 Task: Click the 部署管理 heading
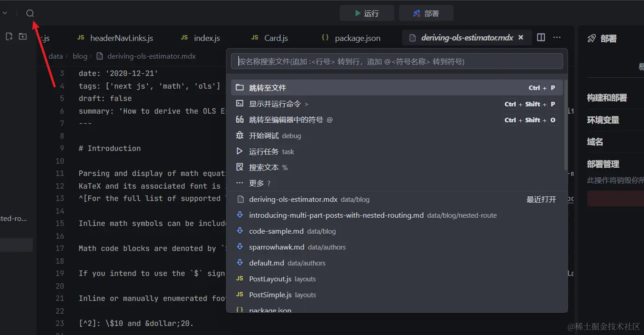603,164
